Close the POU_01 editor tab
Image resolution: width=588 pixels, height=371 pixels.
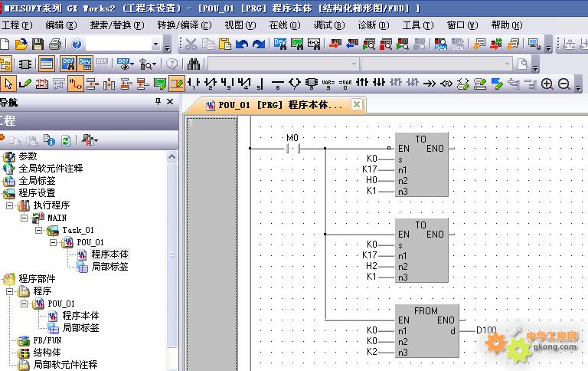357,104
